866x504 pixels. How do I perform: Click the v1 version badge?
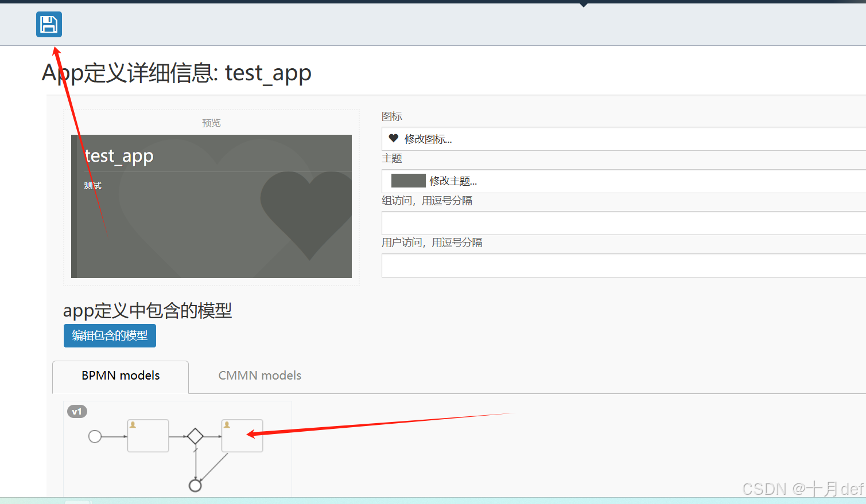coord(77,412)
